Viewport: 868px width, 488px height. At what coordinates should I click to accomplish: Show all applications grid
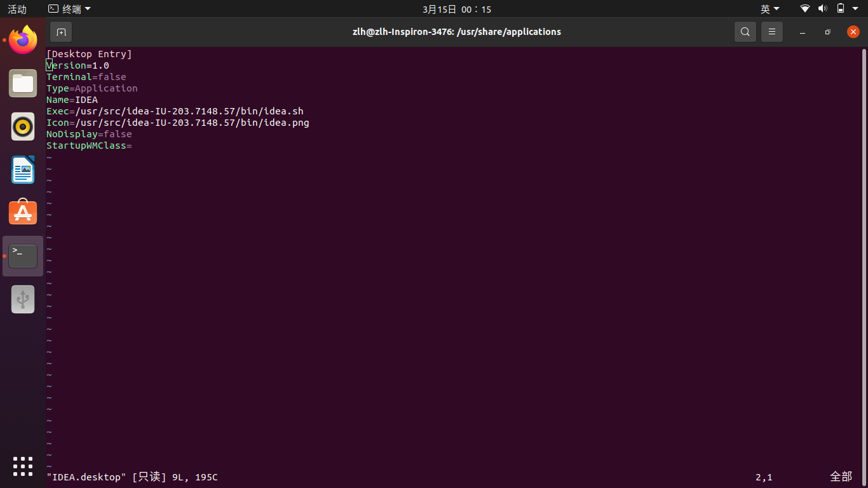click(23, 466)
